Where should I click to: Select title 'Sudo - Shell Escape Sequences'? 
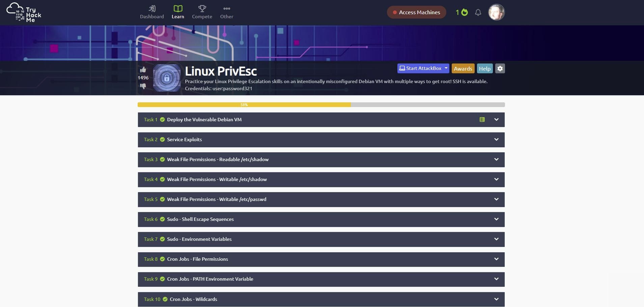click(200, 219)
